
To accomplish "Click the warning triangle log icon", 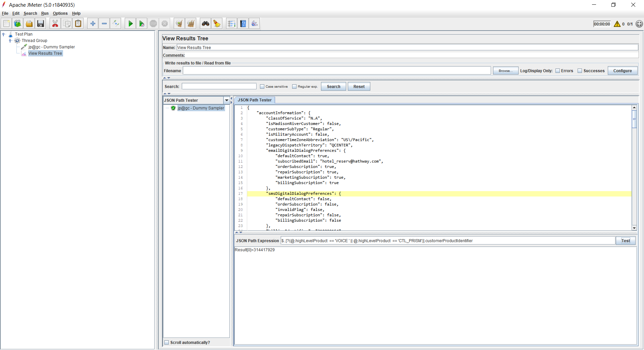I will (617, 24).
